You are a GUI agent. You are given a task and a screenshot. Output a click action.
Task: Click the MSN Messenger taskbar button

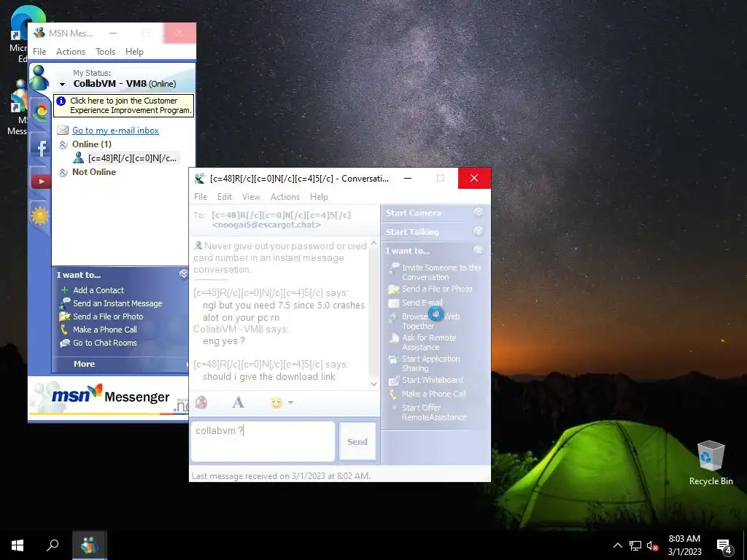[x=89, y=545]
